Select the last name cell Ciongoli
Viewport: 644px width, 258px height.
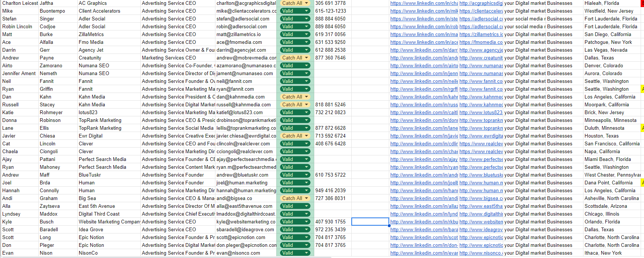tap(58, 151)
